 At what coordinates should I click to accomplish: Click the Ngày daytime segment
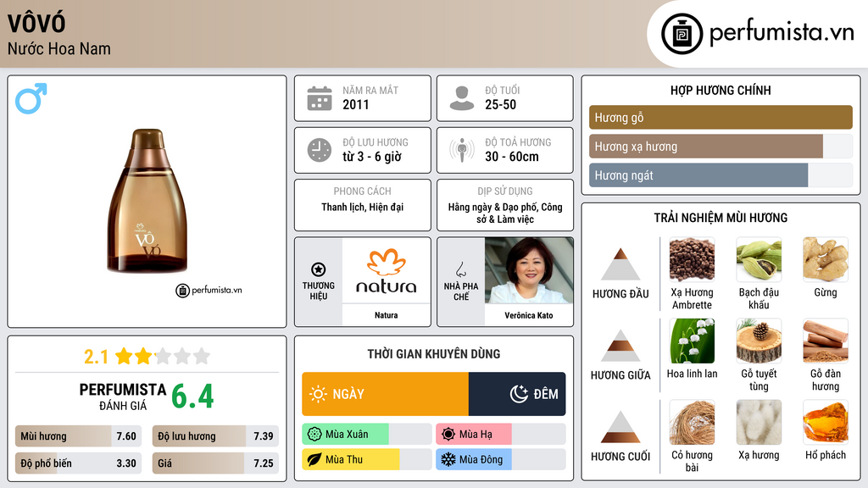(x=386, y=394)
